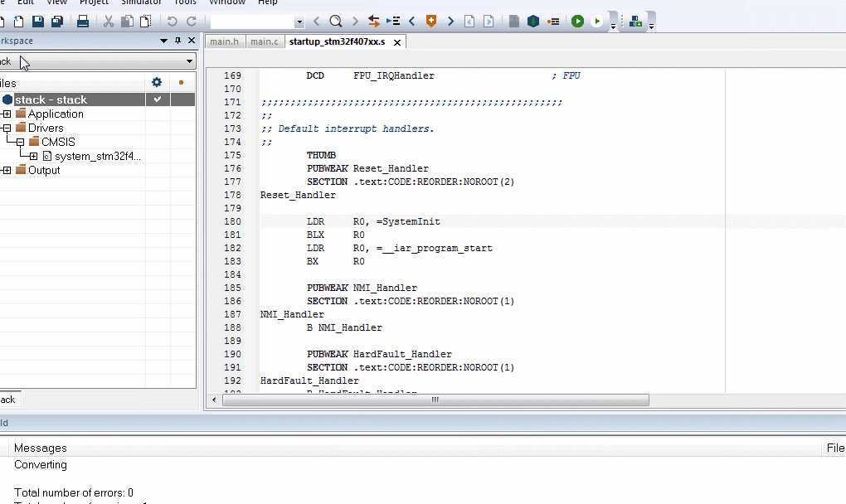Click the blue-green blocks toolbar icon
Viewport: 846px width, 504px height.
(635, 22)
